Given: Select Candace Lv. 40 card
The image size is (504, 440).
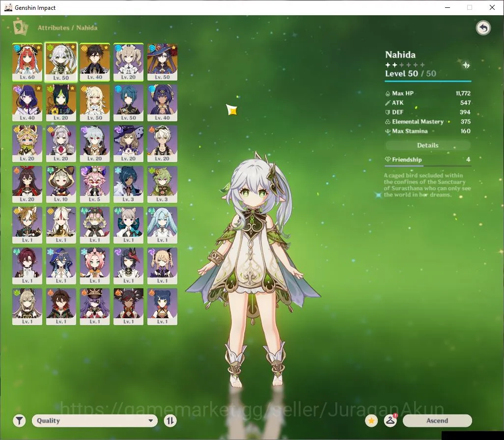Looking at the screenshot, I should coord(162,103).
